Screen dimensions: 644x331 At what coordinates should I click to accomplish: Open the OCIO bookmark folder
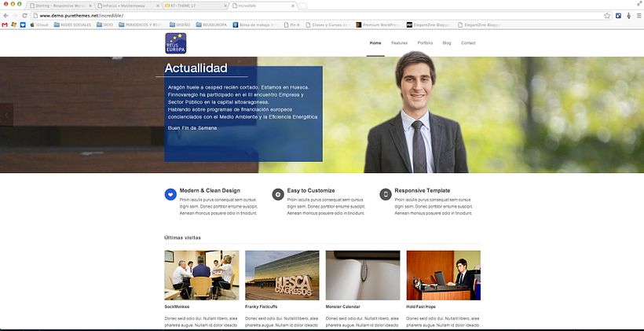105,24
